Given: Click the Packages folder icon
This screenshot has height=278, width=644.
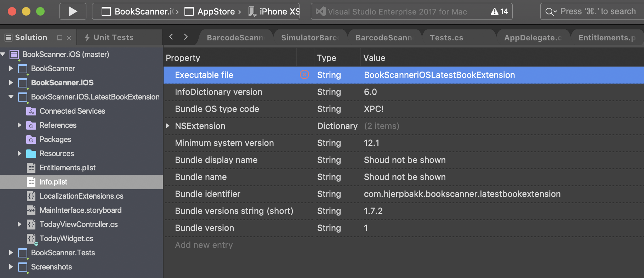Looking at the screenshot, I should pos(31,140).
